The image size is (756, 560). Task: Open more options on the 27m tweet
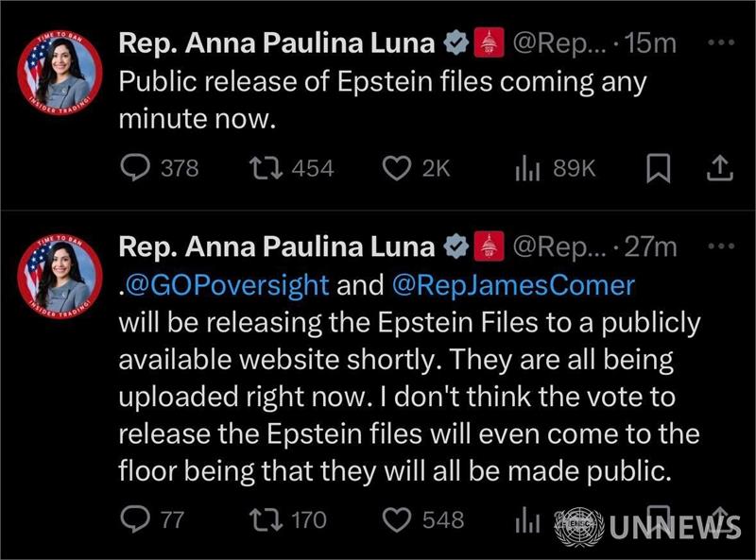click(x=721, y=246)
